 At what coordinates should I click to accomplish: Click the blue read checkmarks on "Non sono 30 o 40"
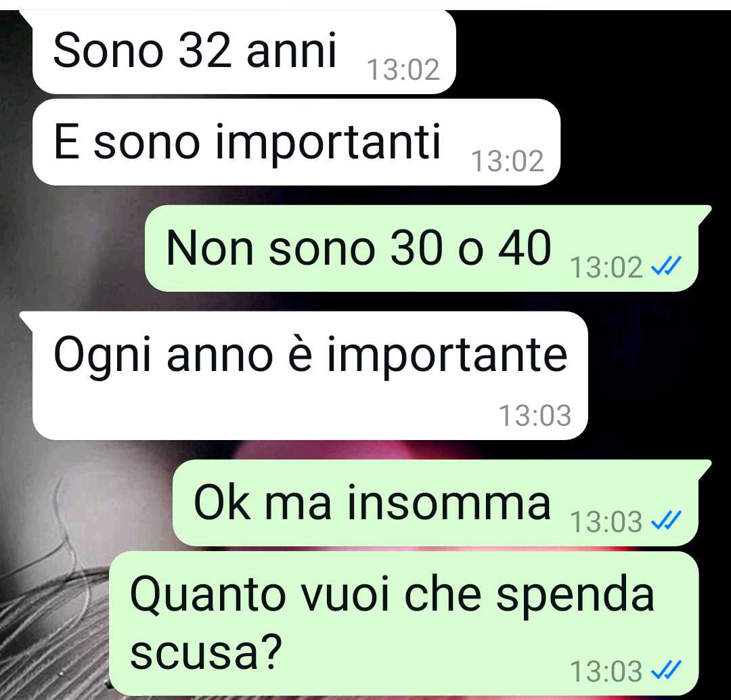(x=666, y=266)
